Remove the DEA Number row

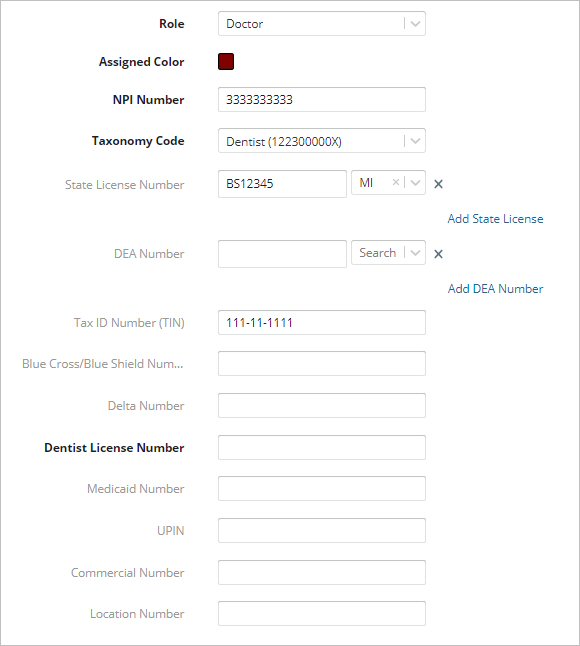click(438, 254)
